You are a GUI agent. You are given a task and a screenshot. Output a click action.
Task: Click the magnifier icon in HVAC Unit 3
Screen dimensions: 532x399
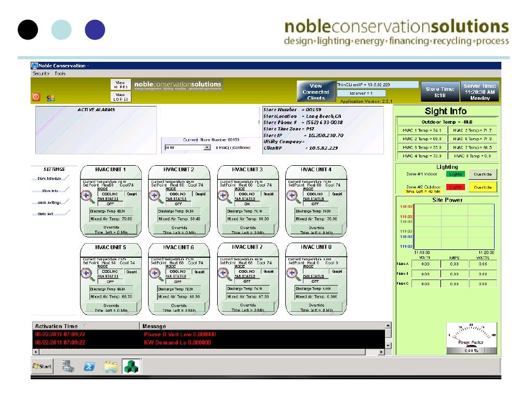pos(224,197)
